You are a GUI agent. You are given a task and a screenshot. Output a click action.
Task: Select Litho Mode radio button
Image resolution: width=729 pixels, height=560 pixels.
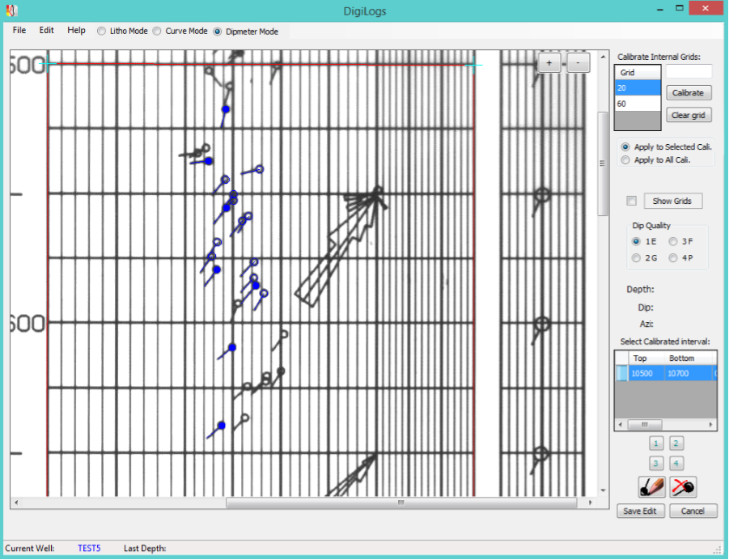click(102, 32)
